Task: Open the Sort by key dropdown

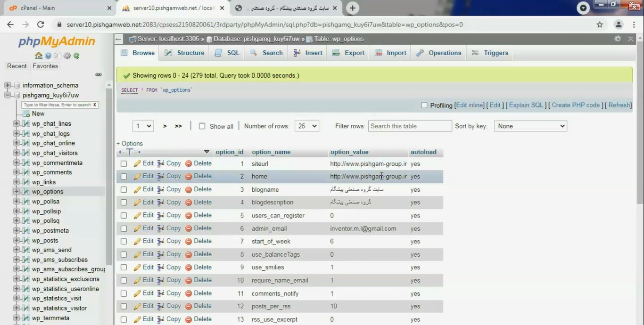Action: (x=530, y=126)
